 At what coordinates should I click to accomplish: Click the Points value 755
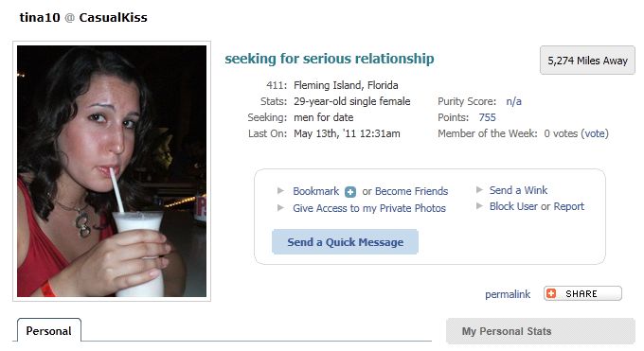(487, 117)
